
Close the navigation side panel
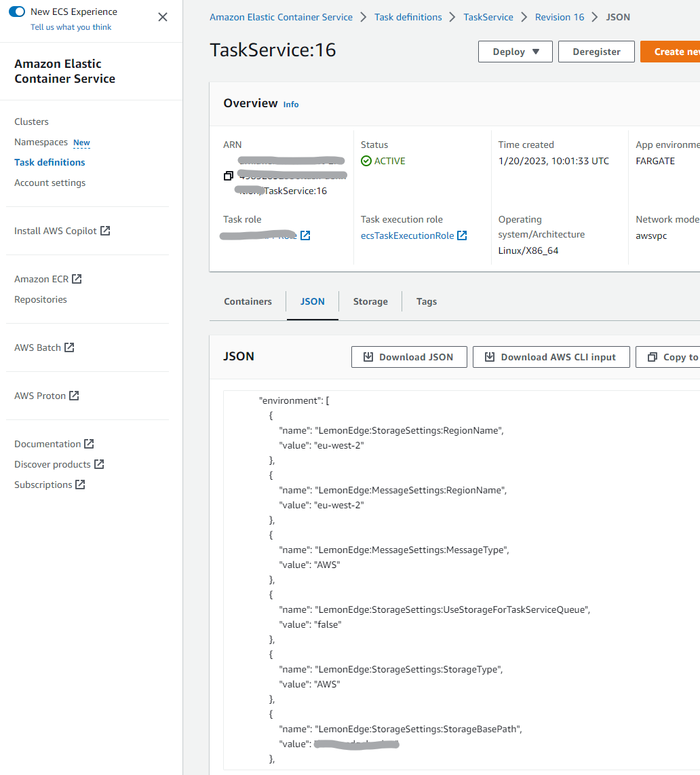coord(163,17)
